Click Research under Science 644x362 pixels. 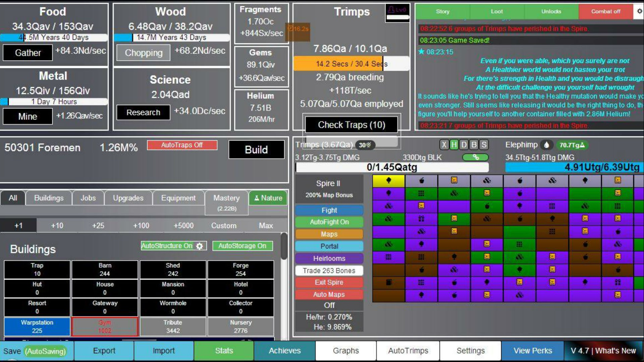pos(143,113)
